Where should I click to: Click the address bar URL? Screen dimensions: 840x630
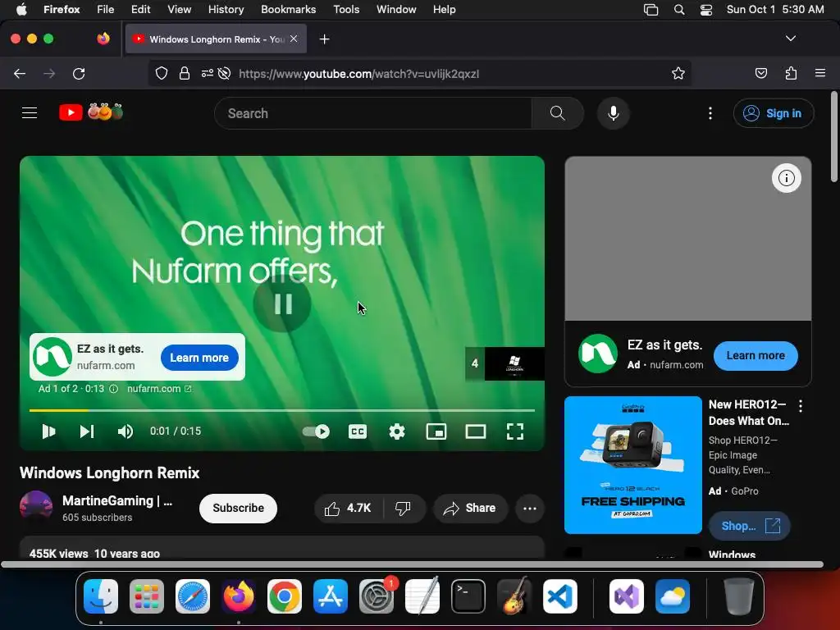click(359, 74)
